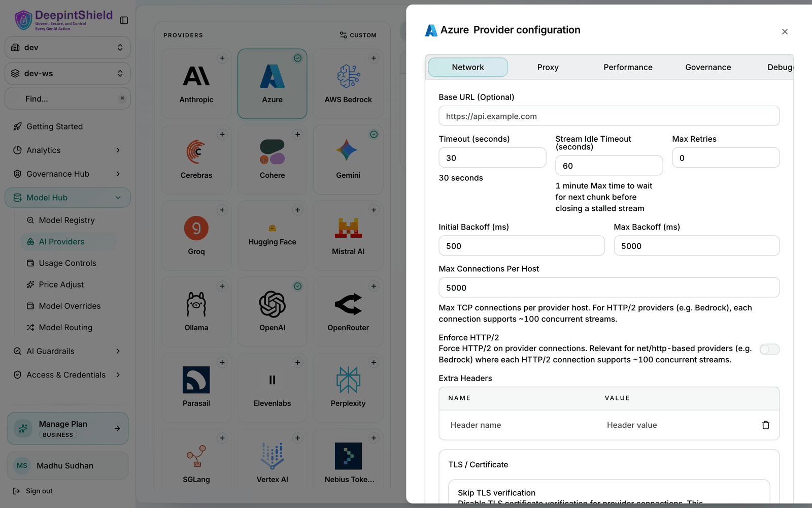Expand the Governance Hub section
Image resolution: width=812 pixels, height=508 pixels.
click(67, 174)
